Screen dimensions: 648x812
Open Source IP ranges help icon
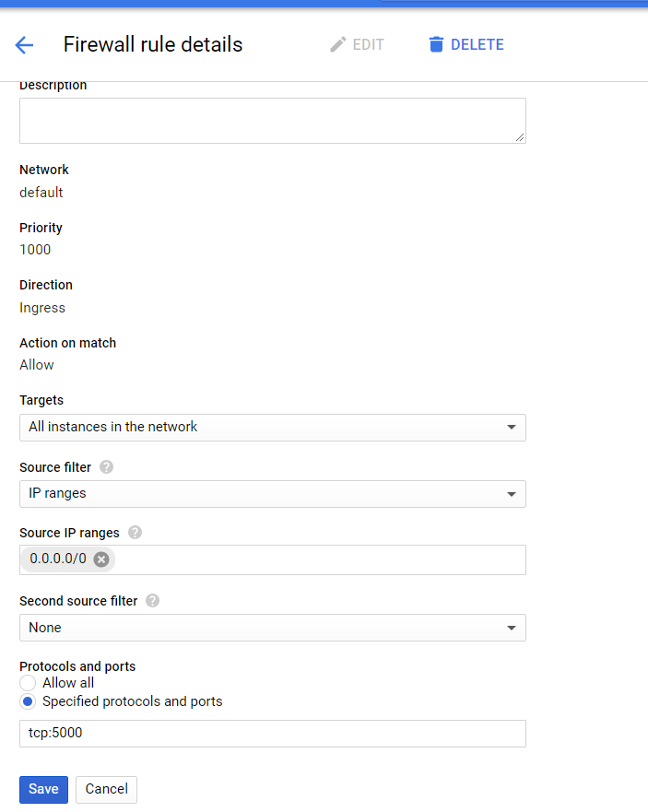pos(135,533)
